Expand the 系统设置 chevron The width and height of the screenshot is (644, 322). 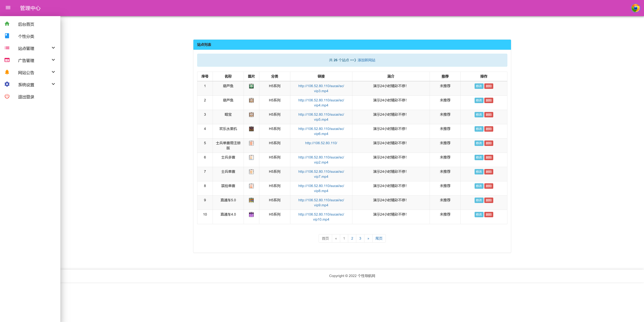(53, 84)
